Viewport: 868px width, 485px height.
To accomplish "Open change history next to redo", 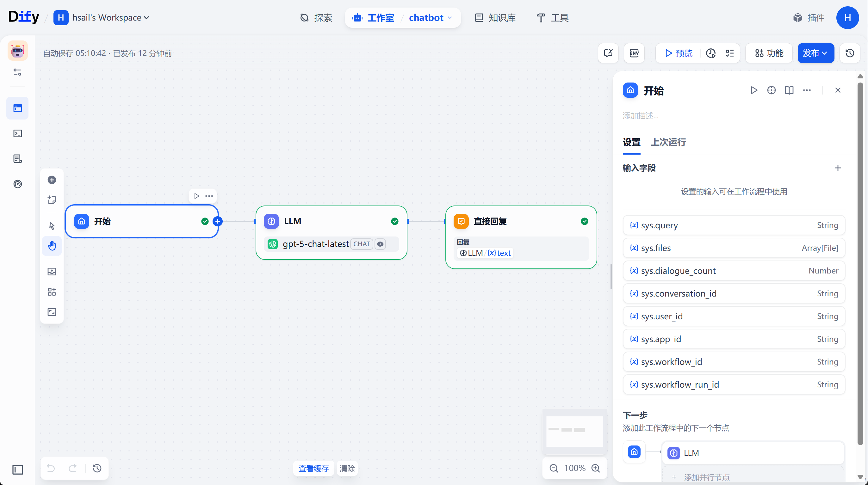I will click(x=97, y=468).
